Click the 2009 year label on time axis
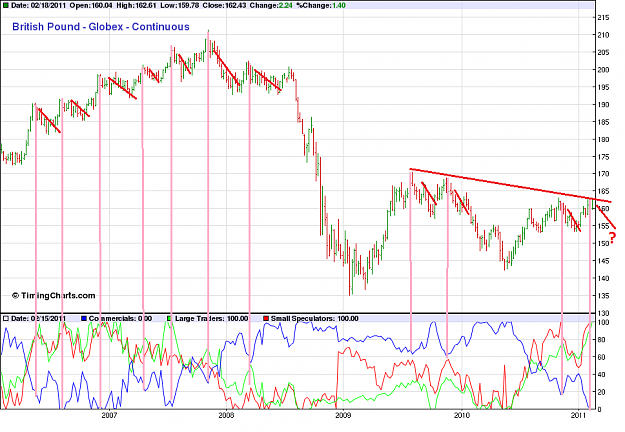The width and height of the screenshot is (625, 432). pos(343,415)
